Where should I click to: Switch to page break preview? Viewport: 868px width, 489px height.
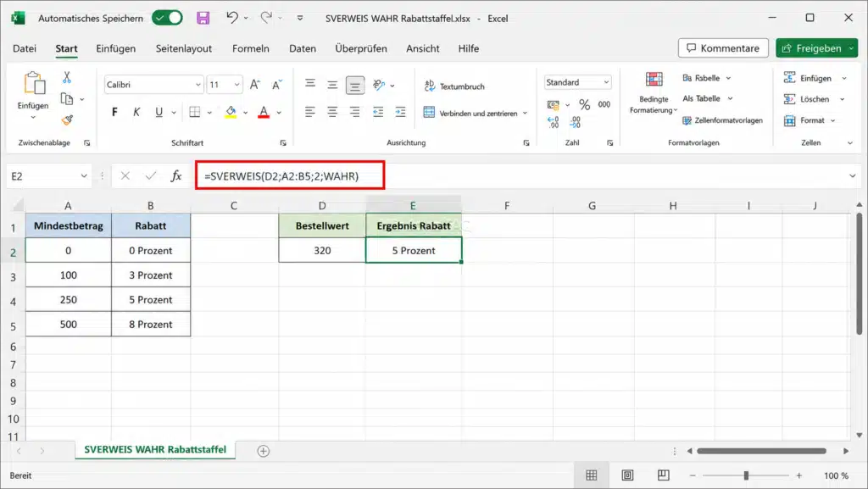pos(663,475)
